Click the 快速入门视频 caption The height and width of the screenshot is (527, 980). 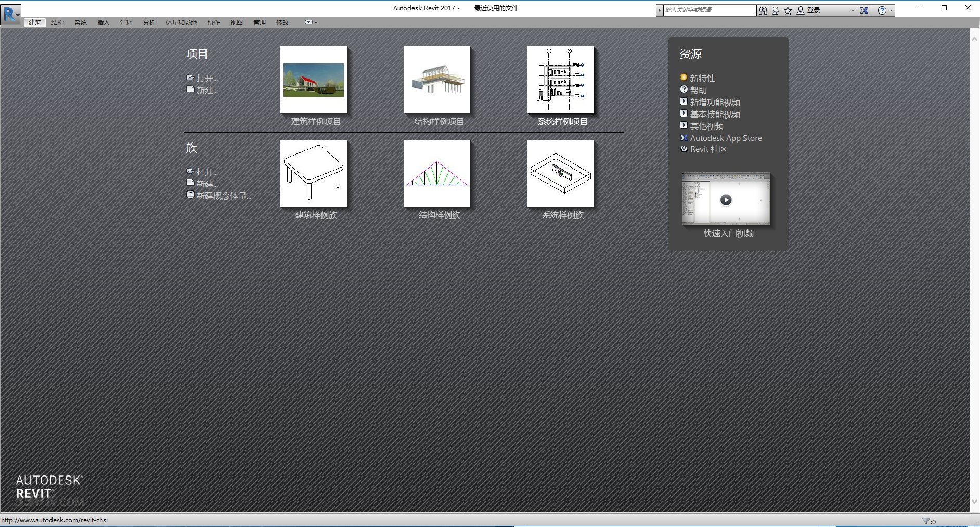(728, 234)
